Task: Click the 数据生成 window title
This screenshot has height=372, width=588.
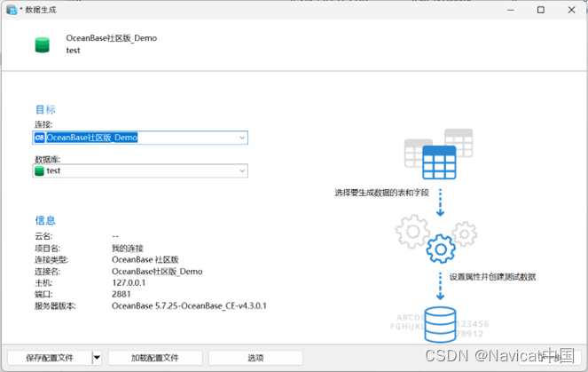Action: click(x=41, y=10)
